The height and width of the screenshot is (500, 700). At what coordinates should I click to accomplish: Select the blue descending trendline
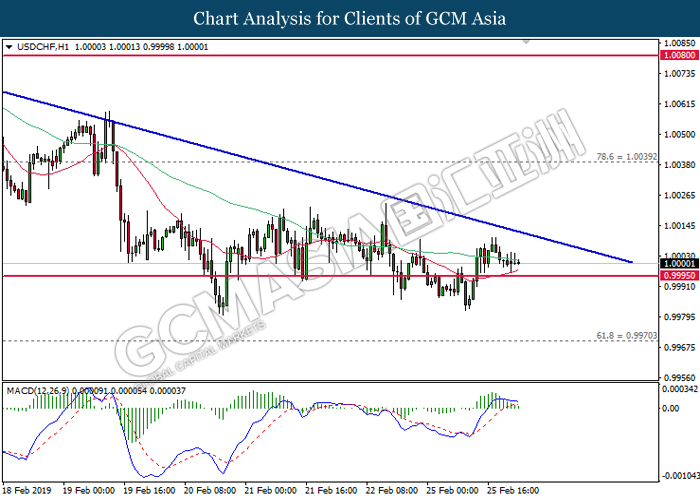coord(317,177)
